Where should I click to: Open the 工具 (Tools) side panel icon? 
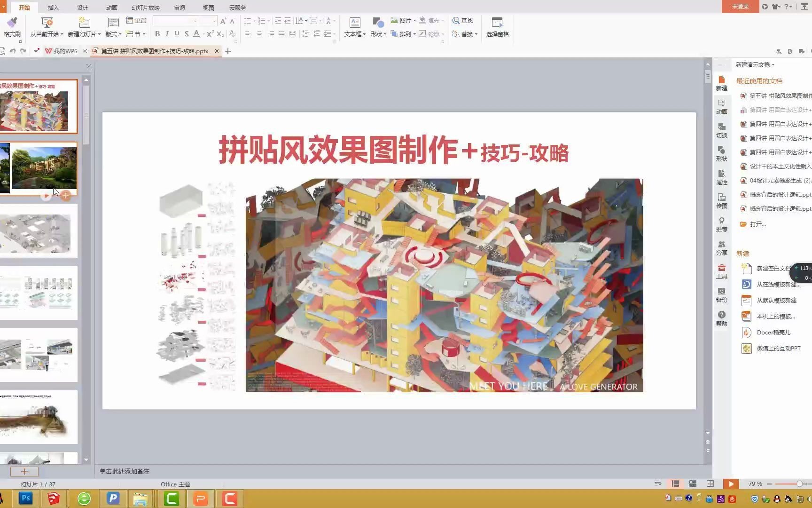pos(722,271)
